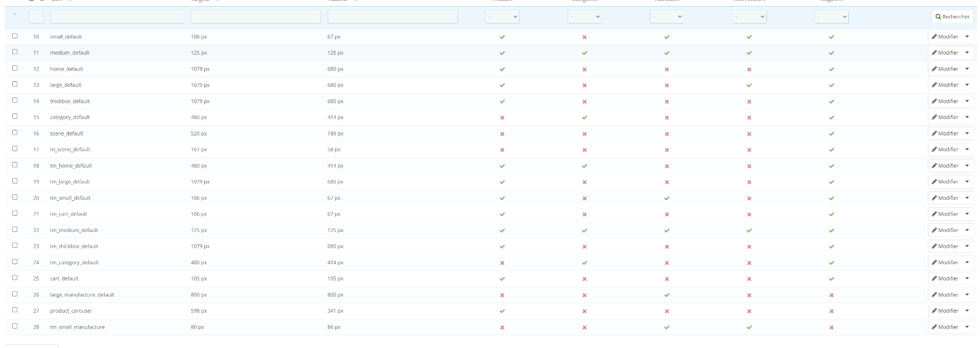Click Catégories cross icon for small_default
Image resolution: width=980 pixels, height=348 pixels.
(584, 37)
